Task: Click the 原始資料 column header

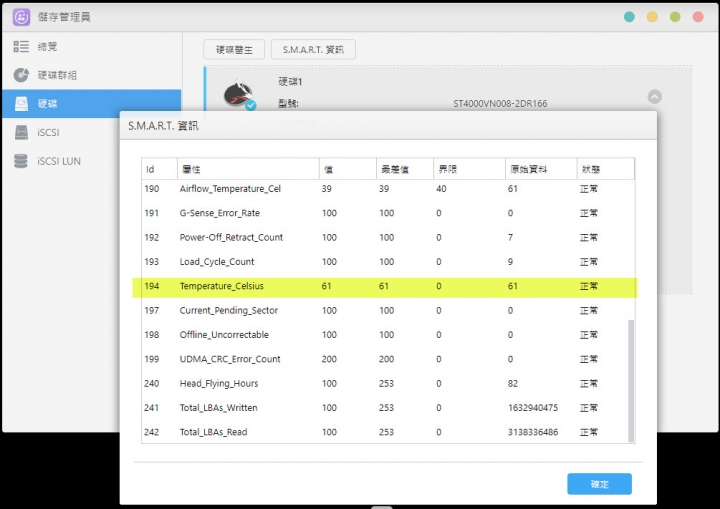Action: [541, 169]
